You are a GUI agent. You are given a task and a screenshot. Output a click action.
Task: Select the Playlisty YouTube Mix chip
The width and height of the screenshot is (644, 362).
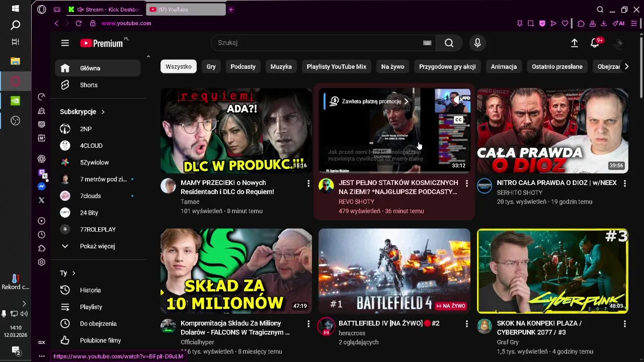(337, 66)
